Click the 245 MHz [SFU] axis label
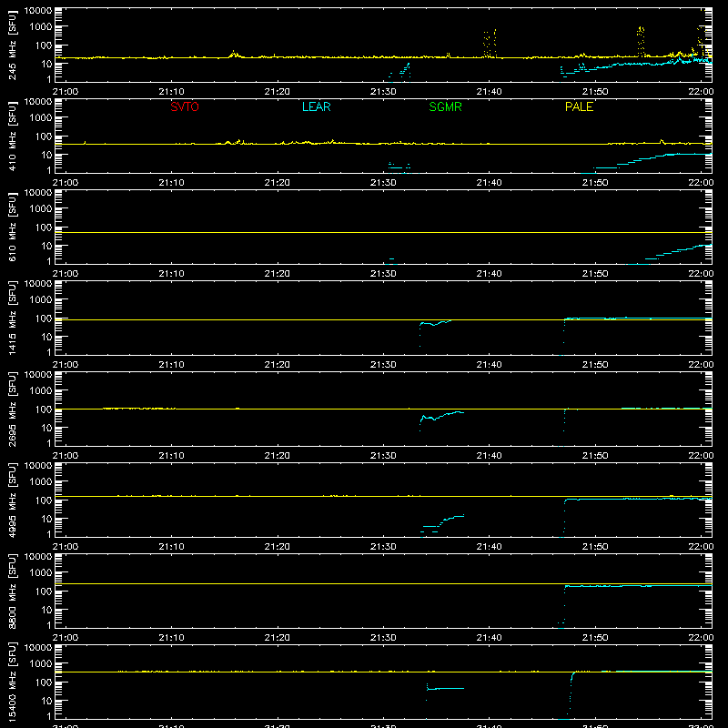The image size is (728, 728). tap(12, 45)
